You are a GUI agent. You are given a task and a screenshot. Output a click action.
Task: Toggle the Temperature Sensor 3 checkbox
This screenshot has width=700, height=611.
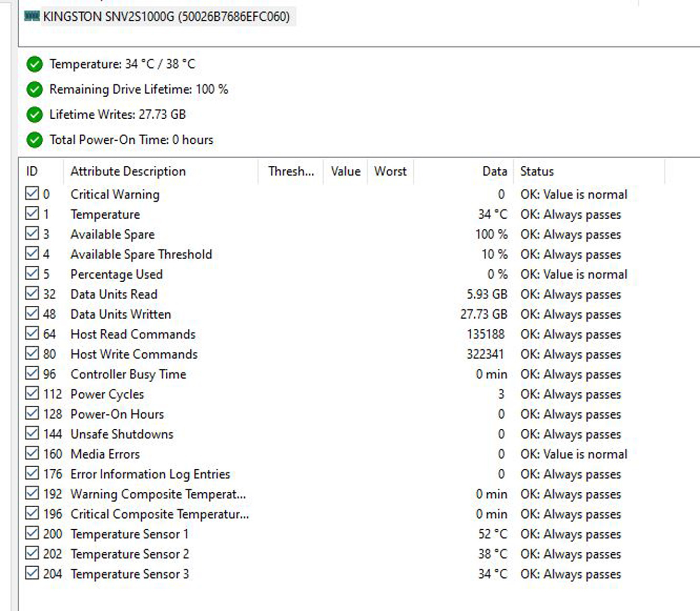pos(32,573)
